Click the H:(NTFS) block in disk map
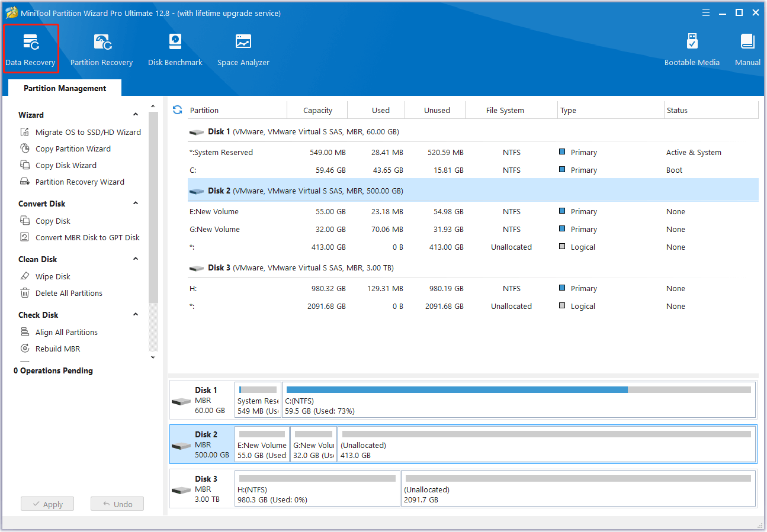This screenshot has height=532, width=767. 317,488
